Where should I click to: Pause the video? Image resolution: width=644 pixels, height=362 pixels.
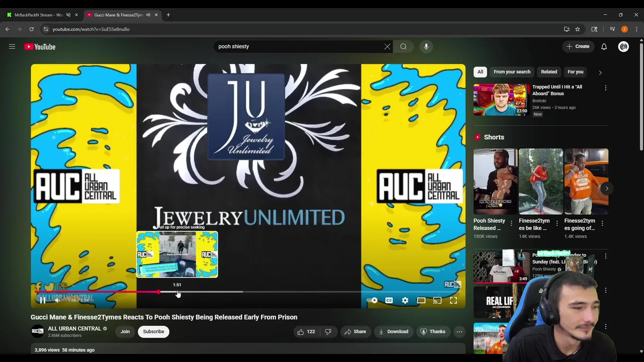point(43,300)
